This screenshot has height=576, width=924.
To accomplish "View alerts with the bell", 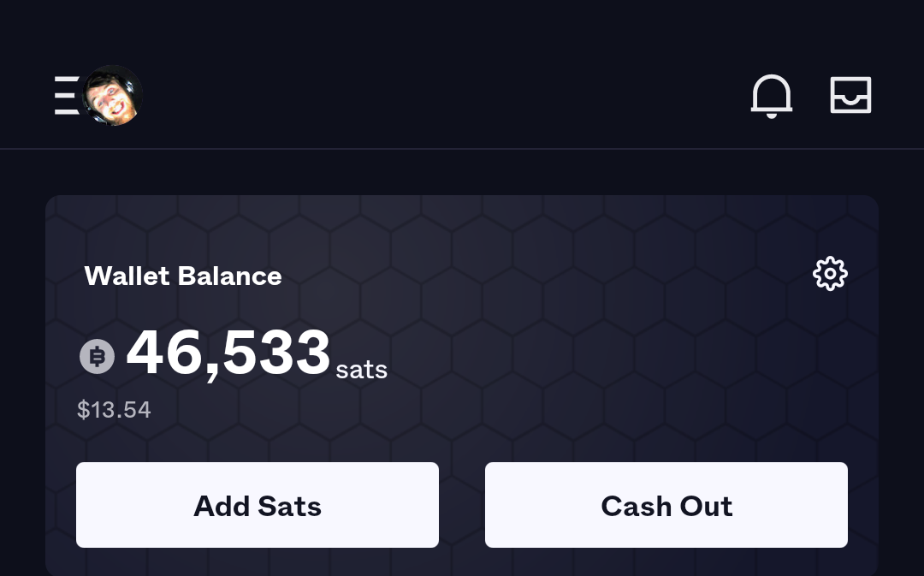I will click(x=771, y=95).
